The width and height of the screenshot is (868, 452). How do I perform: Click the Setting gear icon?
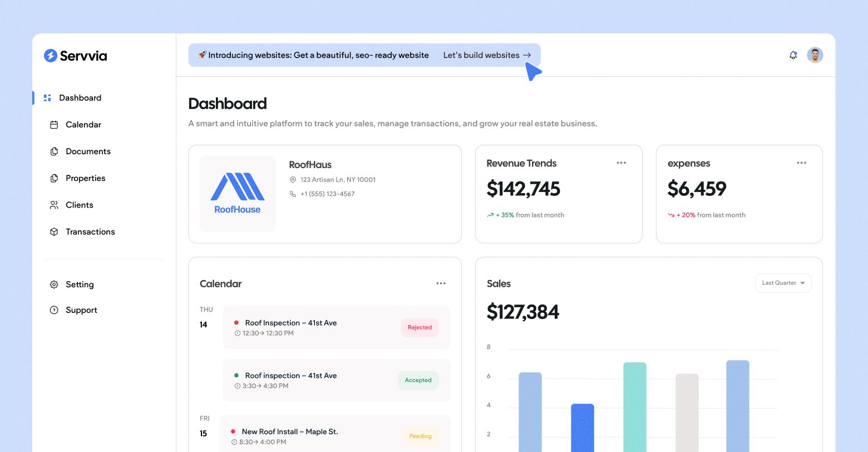54,284
